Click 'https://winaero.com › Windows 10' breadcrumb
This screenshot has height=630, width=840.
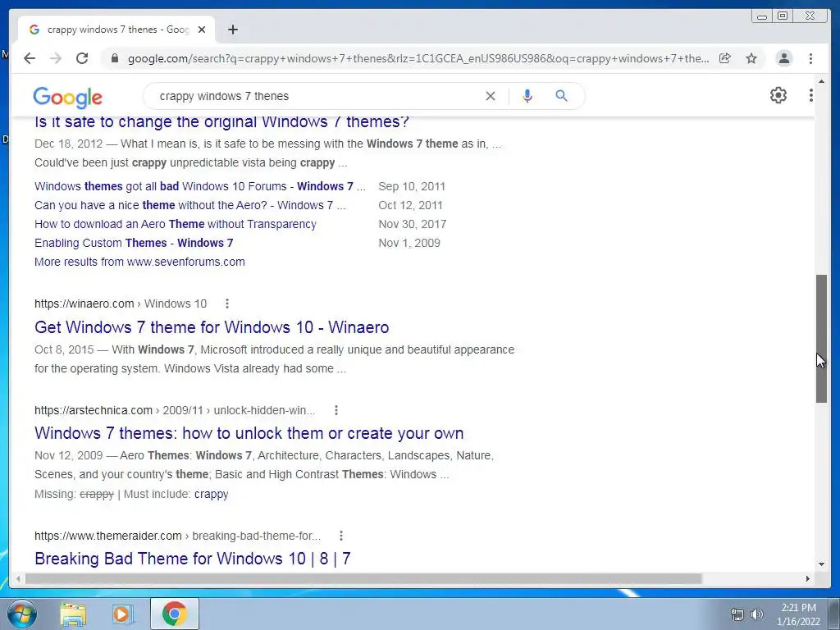121,304
